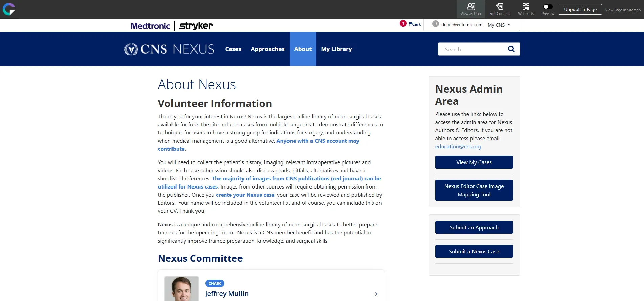Email education@cns.org link

458,147
